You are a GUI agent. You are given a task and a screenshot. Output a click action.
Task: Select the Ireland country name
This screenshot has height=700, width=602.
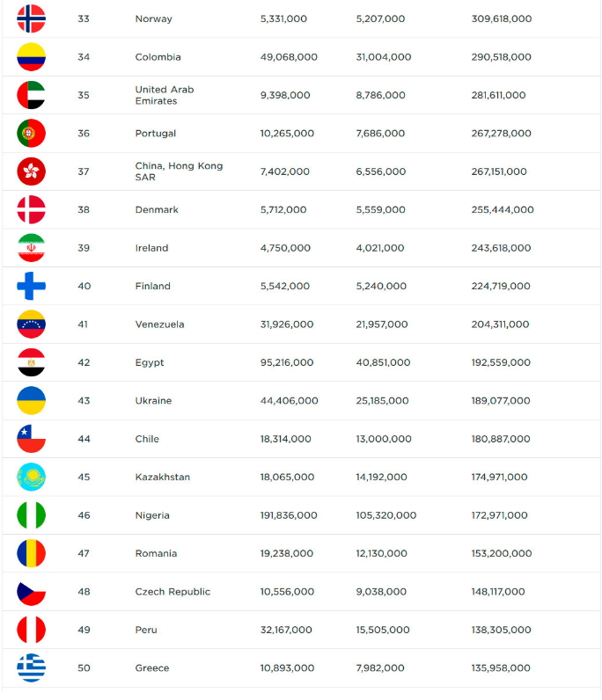pos(151,248)
